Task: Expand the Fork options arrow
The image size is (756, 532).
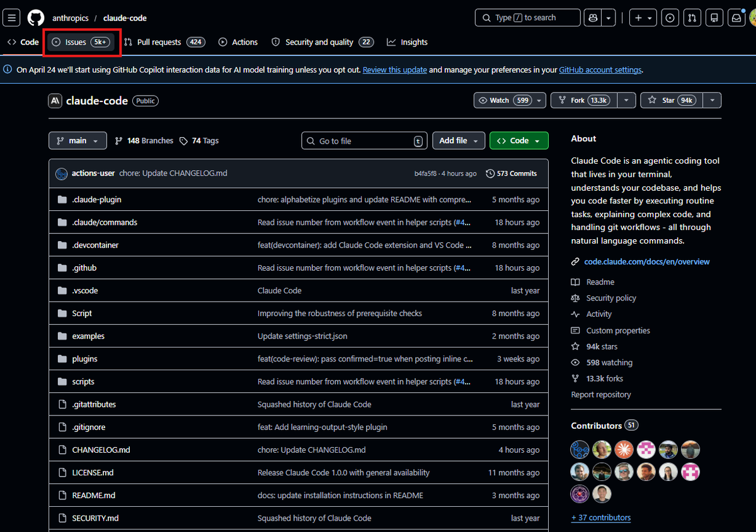Action: pyautogui.click(x=626, y=100)
